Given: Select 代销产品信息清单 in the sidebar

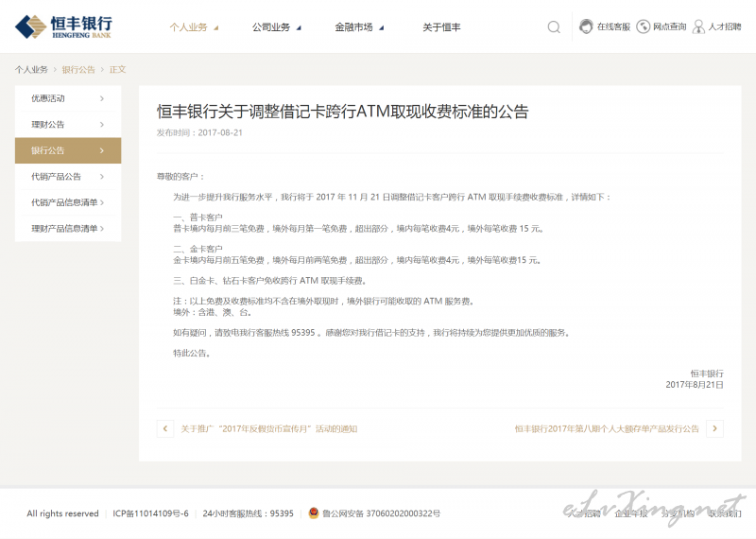Looking at the screenshot, I should (x=68, y=202).
